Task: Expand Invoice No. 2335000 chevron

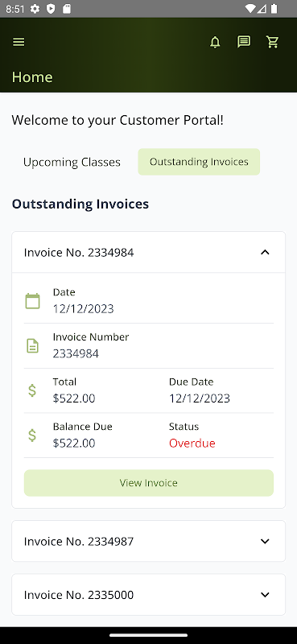Action: click(x=265, y=595)
